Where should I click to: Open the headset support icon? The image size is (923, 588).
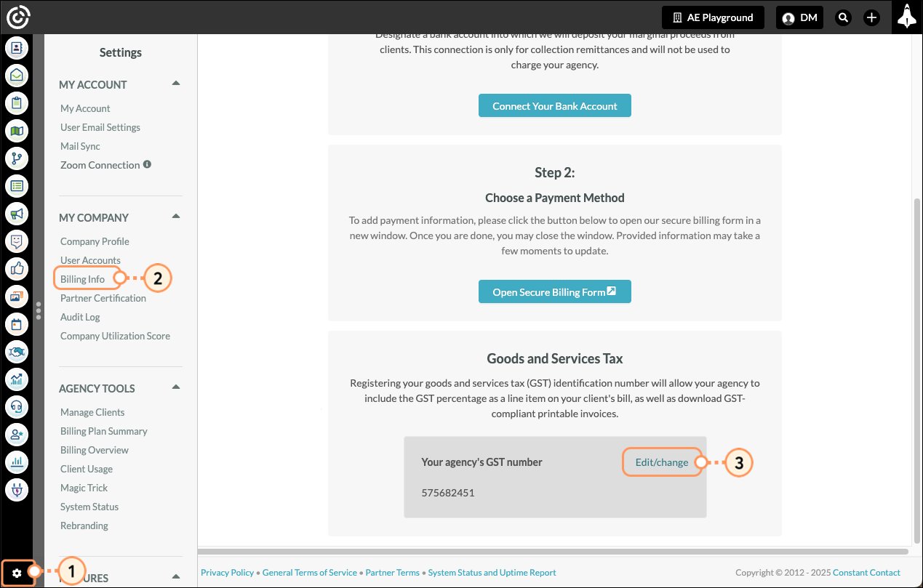17,406
